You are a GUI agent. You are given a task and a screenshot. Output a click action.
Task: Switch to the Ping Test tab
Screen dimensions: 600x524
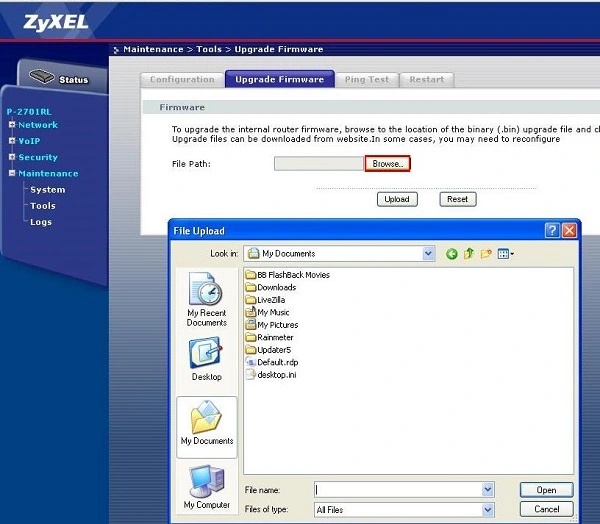pos(368,79)
